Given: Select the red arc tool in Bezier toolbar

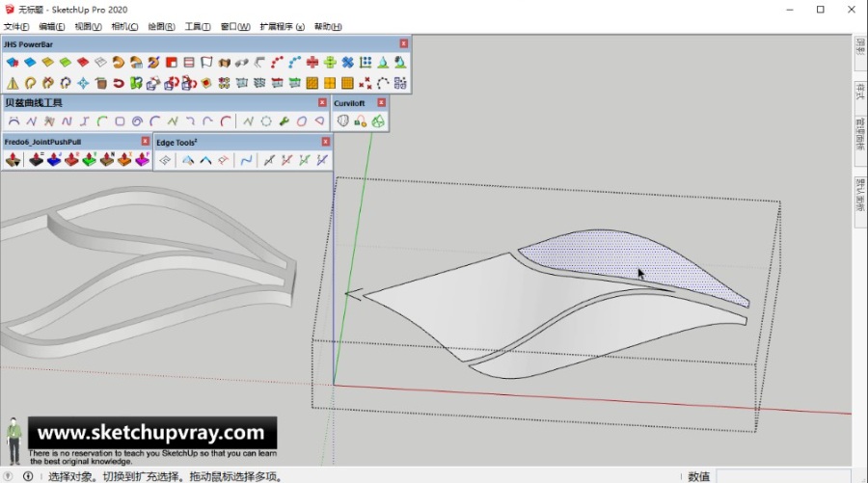Looking at the screenshot, I should click(226, 121).
